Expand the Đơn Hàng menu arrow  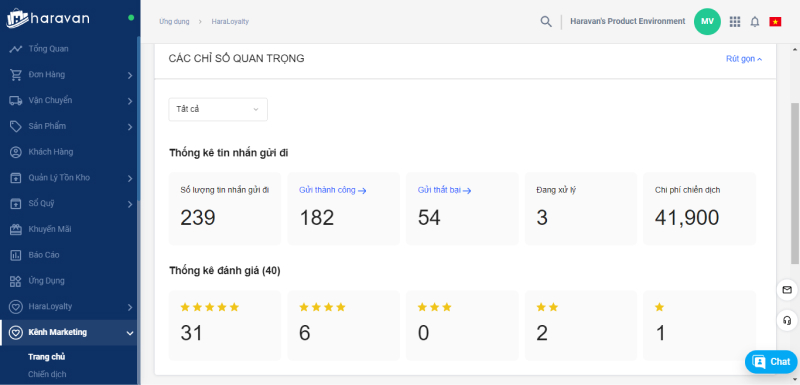coord(130,75)
